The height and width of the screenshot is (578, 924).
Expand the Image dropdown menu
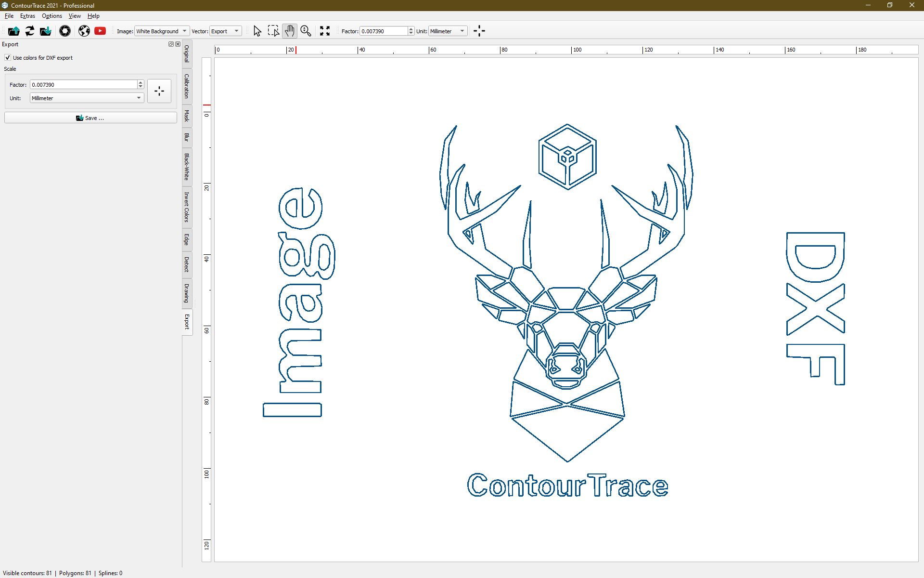184,31
